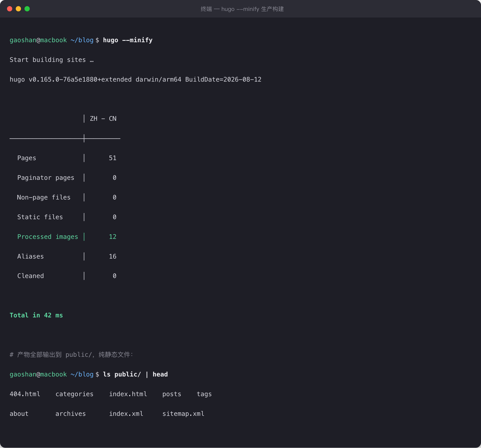Click the 'Cleaned' row label

pyautogui.click(x=30, y=276)
